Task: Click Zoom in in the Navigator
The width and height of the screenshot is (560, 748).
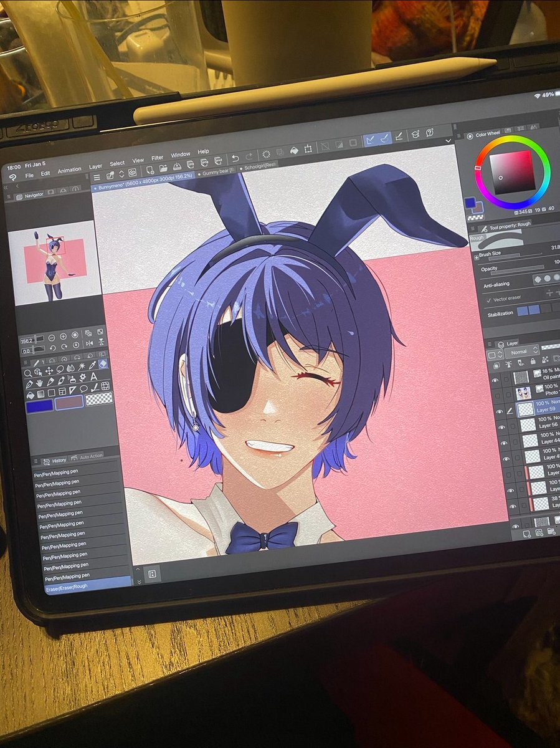Action: (62, 336)
